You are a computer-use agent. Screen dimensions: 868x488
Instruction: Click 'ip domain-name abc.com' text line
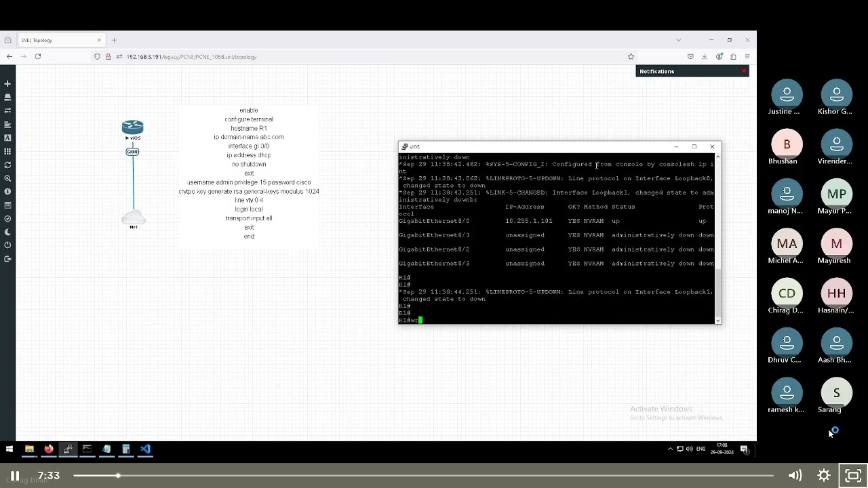point(249,137)
